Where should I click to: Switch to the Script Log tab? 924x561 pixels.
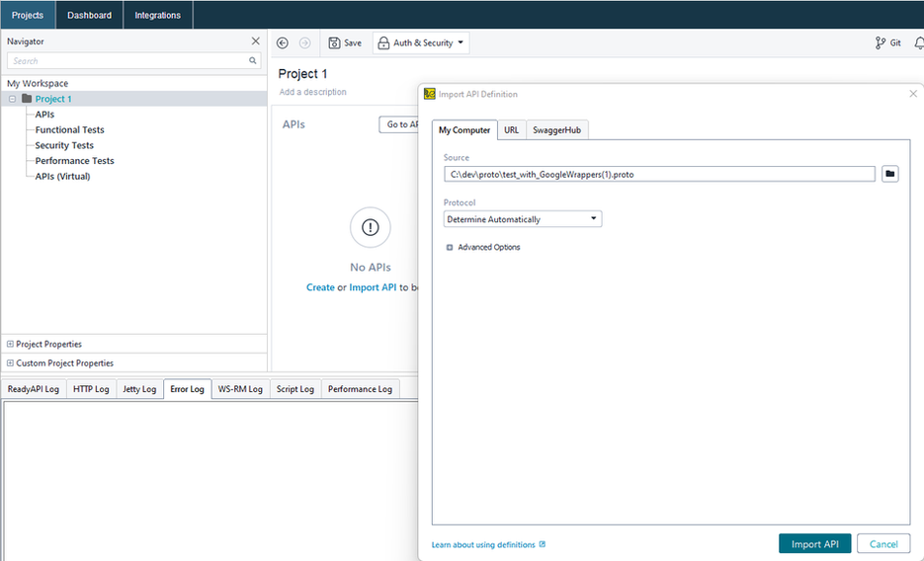tap(294, 389)
